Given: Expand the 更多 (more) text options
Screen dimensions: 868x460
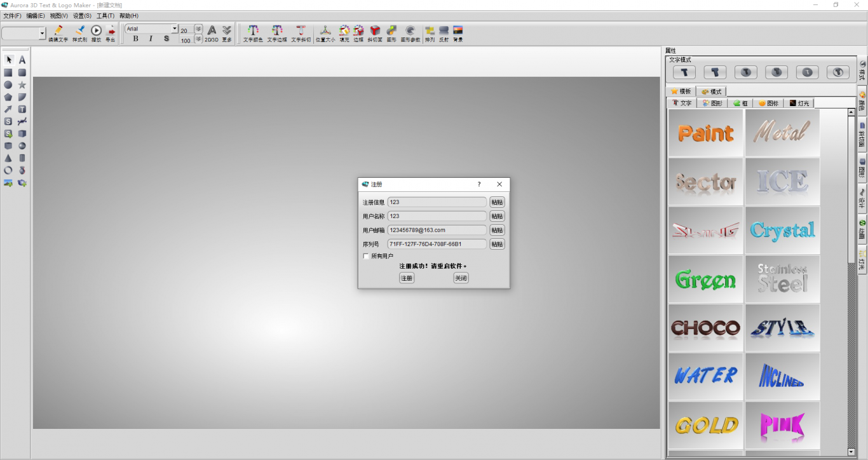Looking at the screenshot, I should 227,32.
